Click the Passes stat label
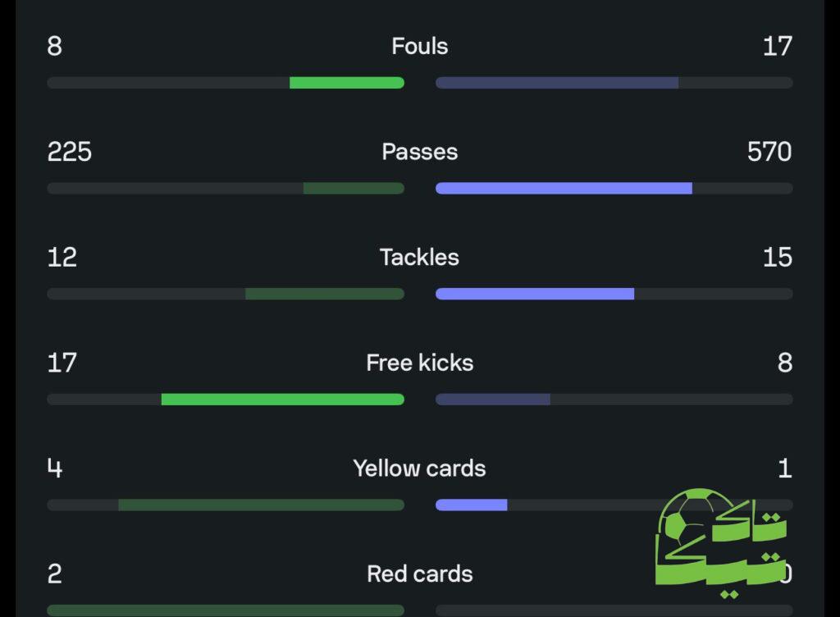This screenshot has height=617, width=840. (419, 152)
